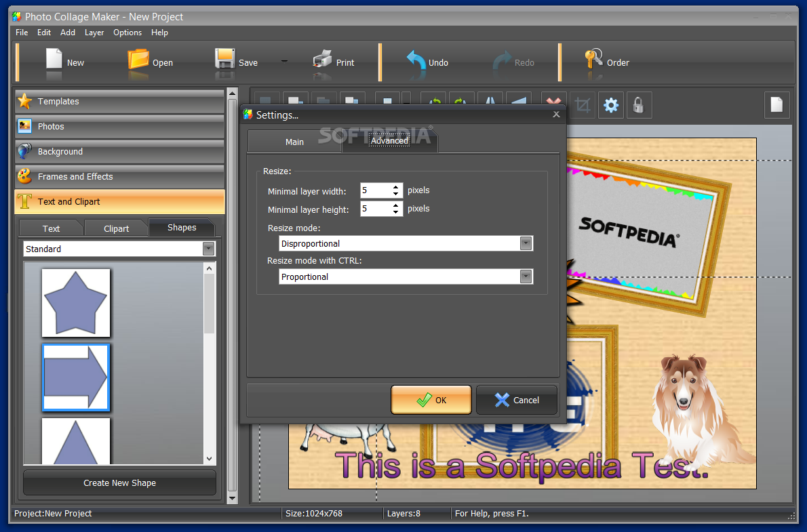
Task: Click the Undo blue arrow icon
Action: tap(416, 60)
